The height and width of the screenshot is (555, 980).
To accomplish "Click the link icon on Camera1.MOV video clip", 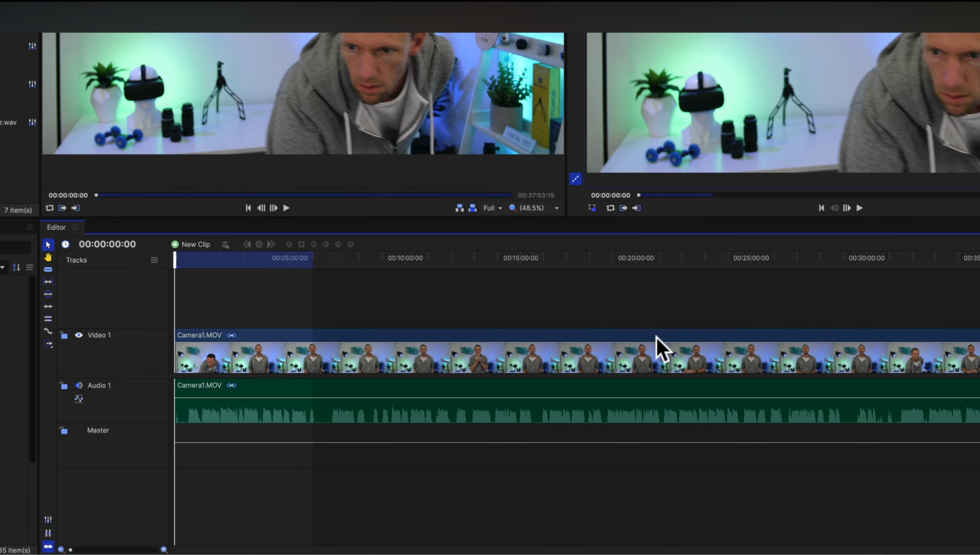I will pyautogui.click(x=232, y=335).
